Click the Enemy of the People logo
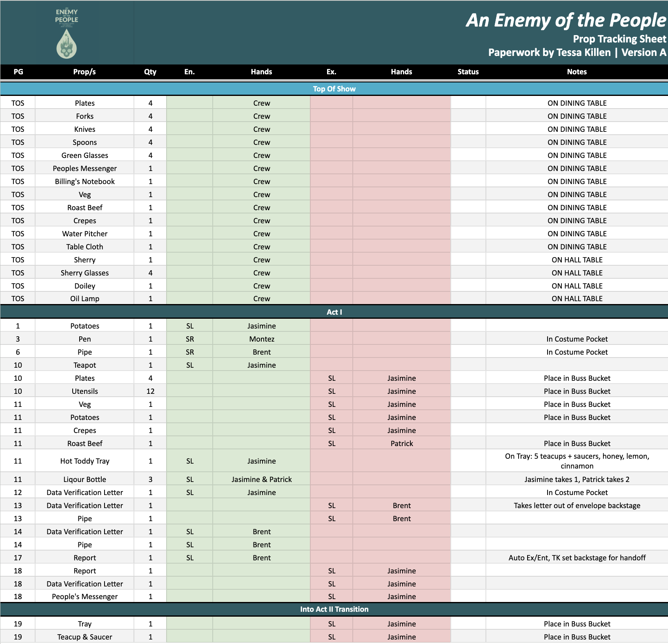Screen dimensions: 668x644 [66, 18]
